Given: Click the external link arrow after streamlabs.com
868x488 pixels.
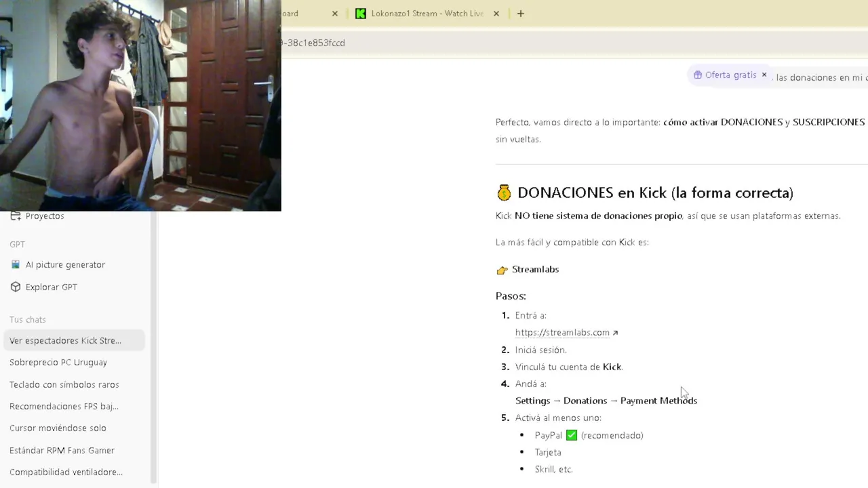Looking at the screenshot, I should coord(615,333).
